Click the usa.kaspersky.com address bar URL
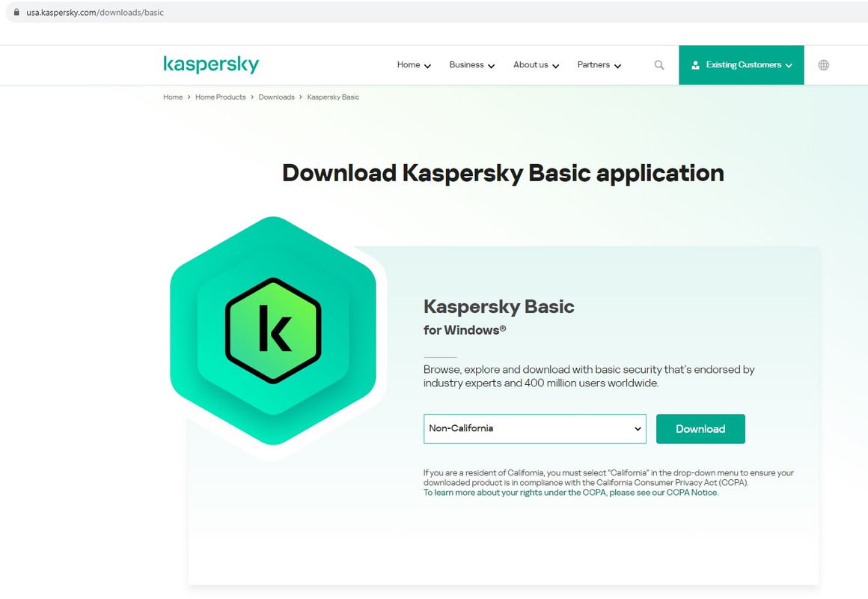The width and height of the screenshot is (868, 599). (95, 12)
